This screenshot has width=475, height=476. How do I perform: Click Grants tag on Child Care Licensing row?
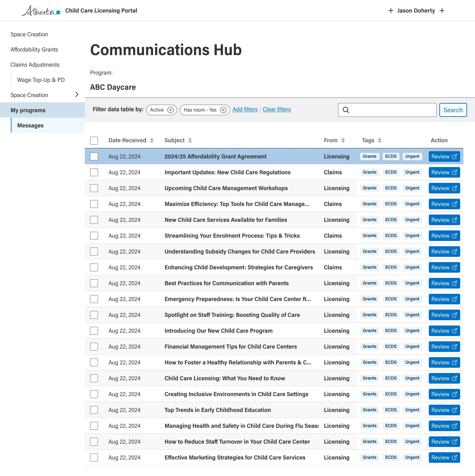point(370,378)
